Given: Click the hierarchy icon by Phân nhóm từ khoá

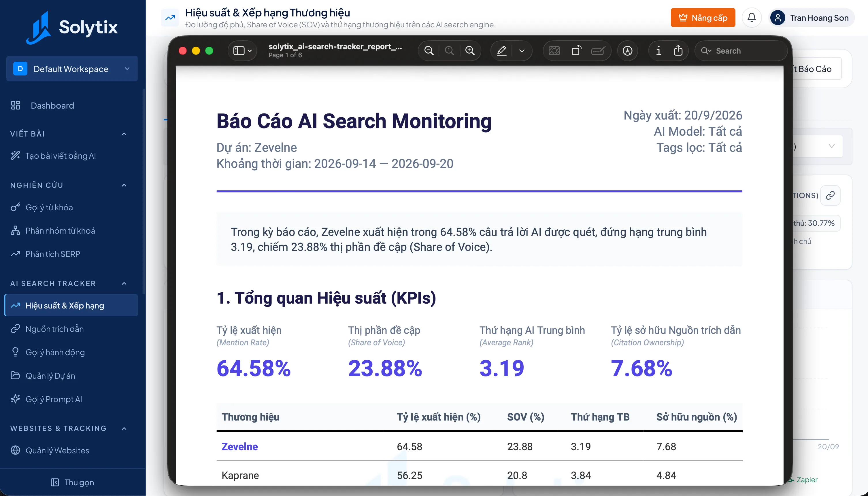Looking at the screenshot, I should (15, 231).
